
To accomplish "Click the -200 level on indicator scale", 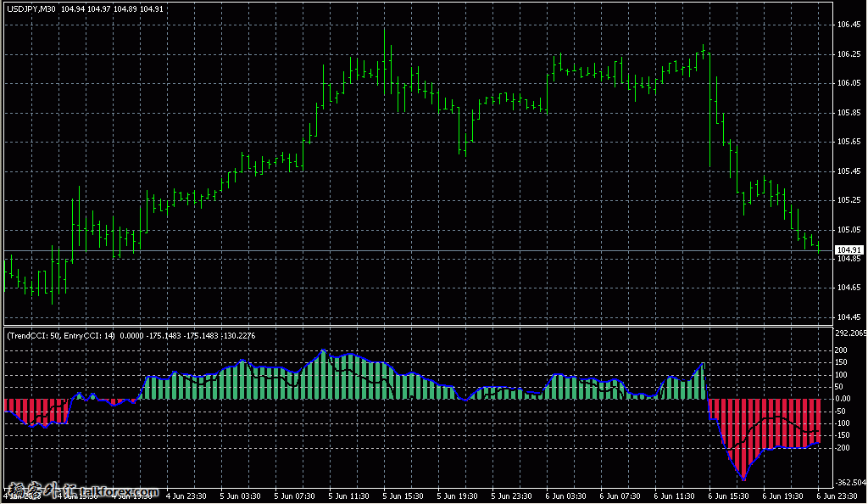I will click(842, 447).
